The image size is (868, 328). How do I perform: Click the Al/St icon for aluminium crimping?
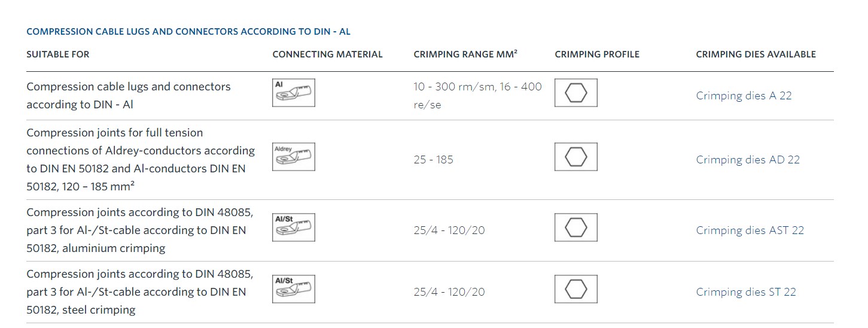coord(294,227)
